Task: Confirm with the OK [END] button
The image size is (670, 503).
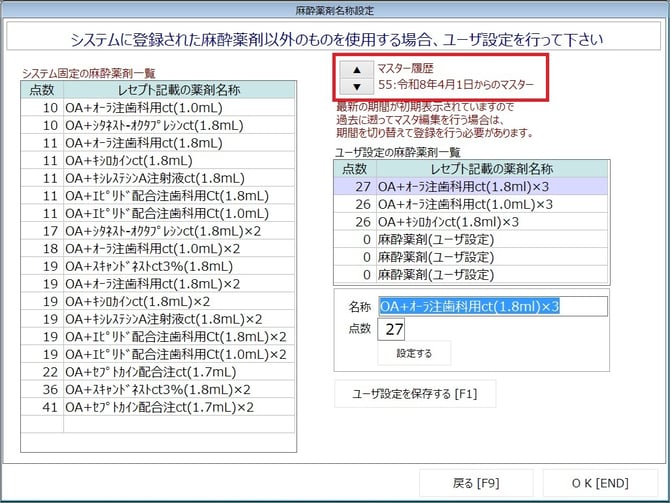Action: tap(600, 483)
